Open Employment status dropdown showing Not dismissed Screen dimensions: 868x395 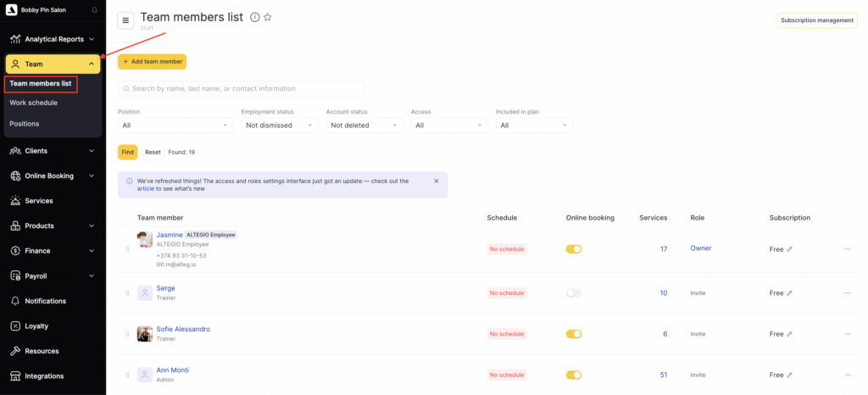pyautogui.click(x=279, y=125)
